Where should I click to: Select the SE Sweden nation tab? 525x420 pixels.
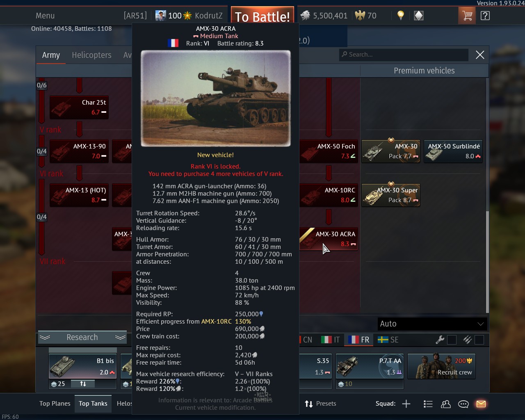(388, 340)
